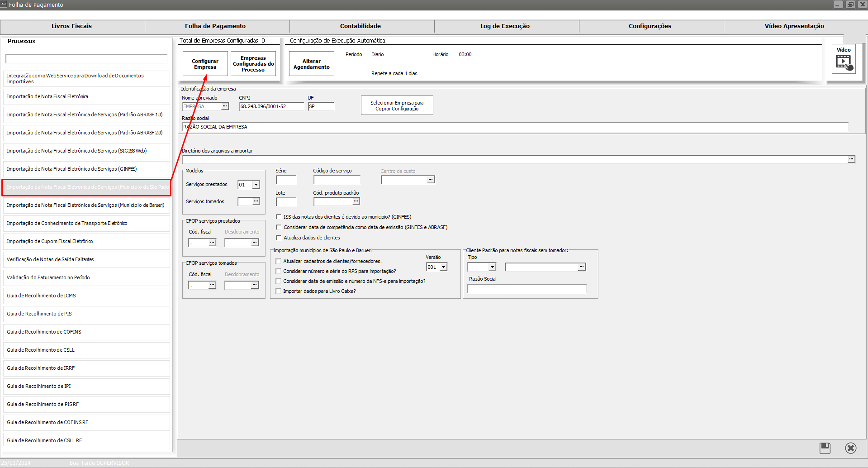Open CFOP serviços prestados Cód. fiscal lookup
Image resolution: width=868 pixels, height=468 pixels.
(212, 243)
